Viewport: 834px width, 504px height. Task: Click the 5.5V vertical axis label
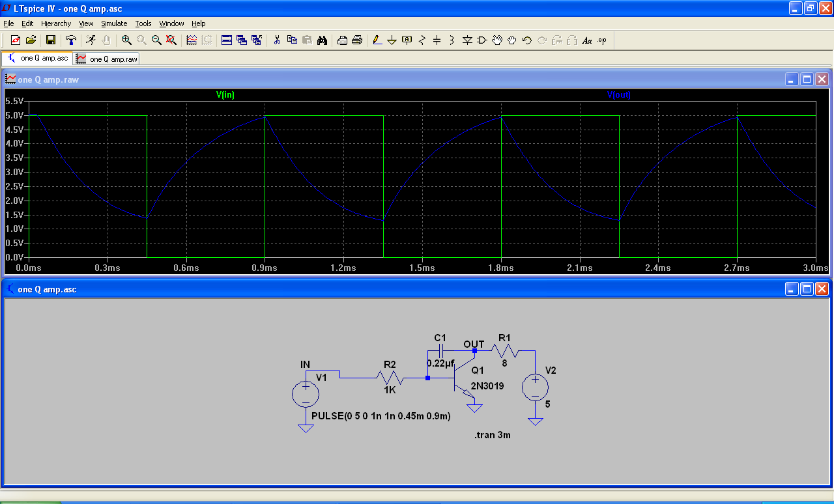(x=14, y=101)
